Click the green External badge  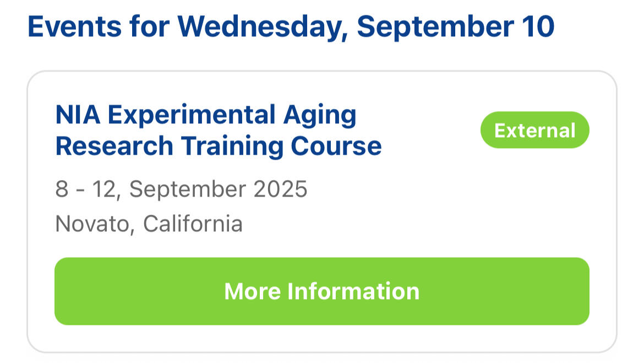click(534, 131)
